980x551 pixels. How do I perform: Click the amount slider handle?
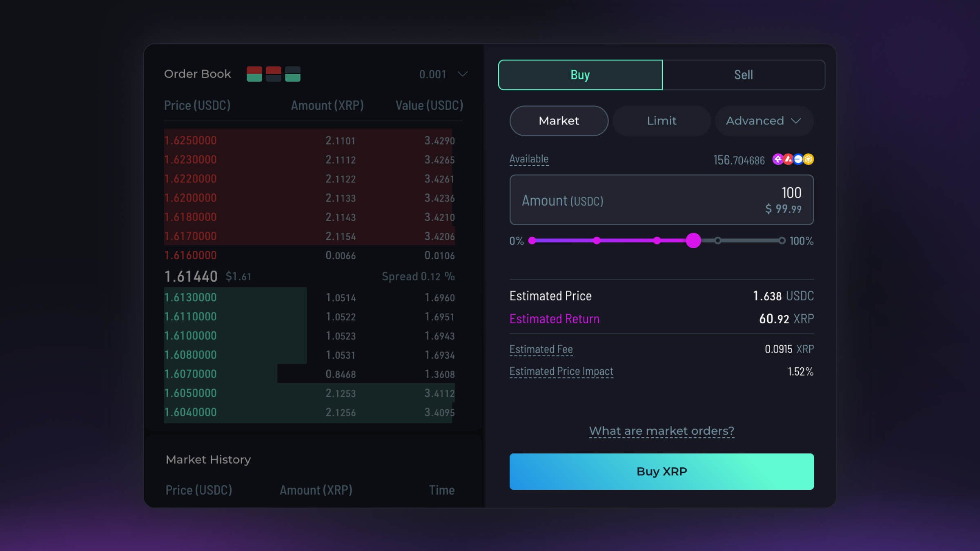click(x=693, y=240)
